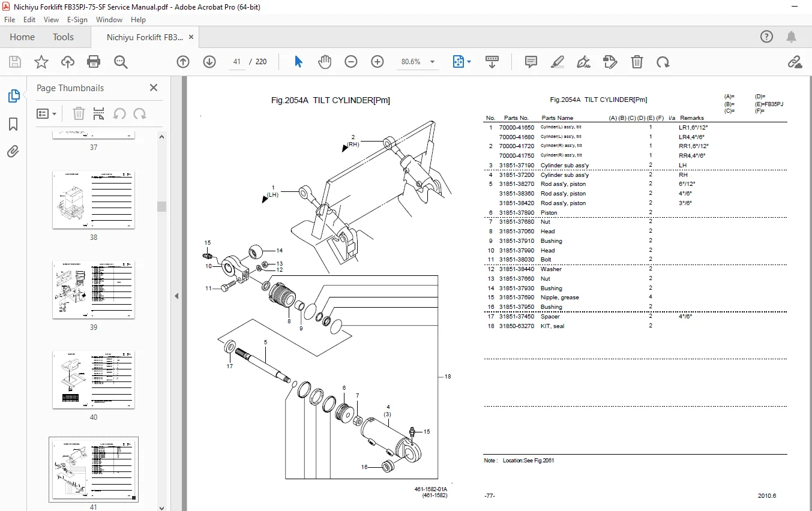Open the notifications bell
Image resolution: width=812 pixels, height=511 pixels.
(x=792, y=37)
